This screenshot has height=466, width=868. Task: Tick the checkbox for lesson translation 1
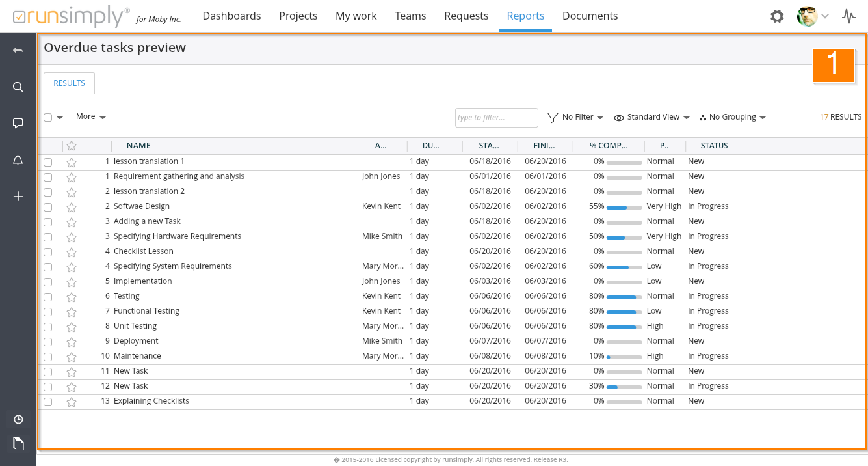[48, 162]
